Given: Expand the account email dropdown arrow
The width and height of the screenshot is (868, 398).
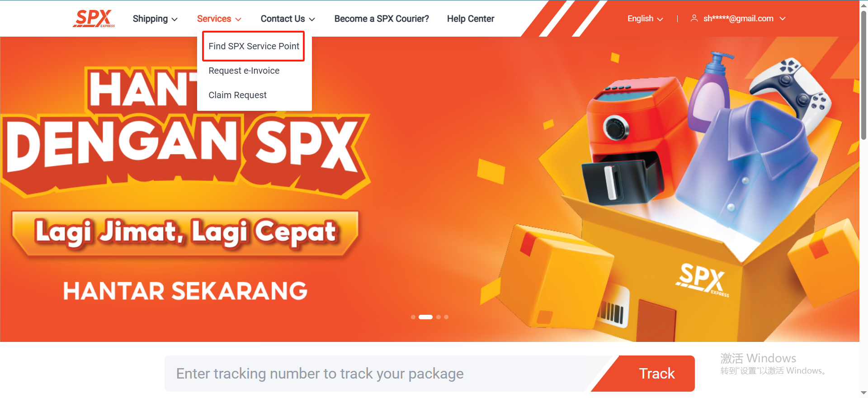Looking at the screenshot, I should [x=783, y=19].
